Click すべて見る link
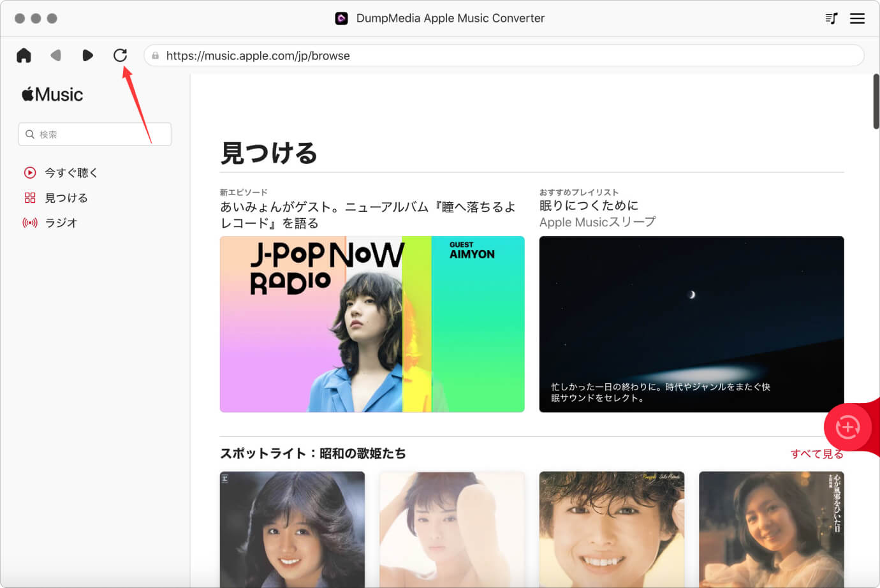The width and height of the screenshot is (880, 588). tap(817, 453)
